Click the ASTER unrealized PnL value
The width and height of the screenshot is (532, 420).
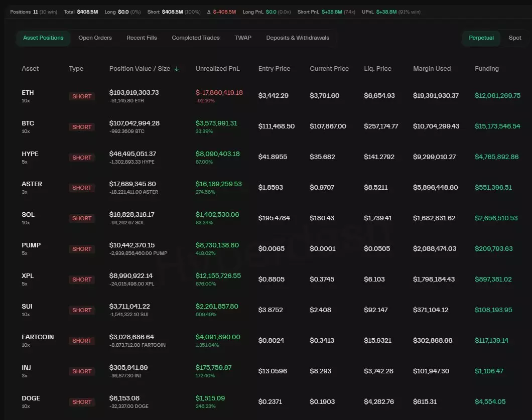tap(218, 184)
